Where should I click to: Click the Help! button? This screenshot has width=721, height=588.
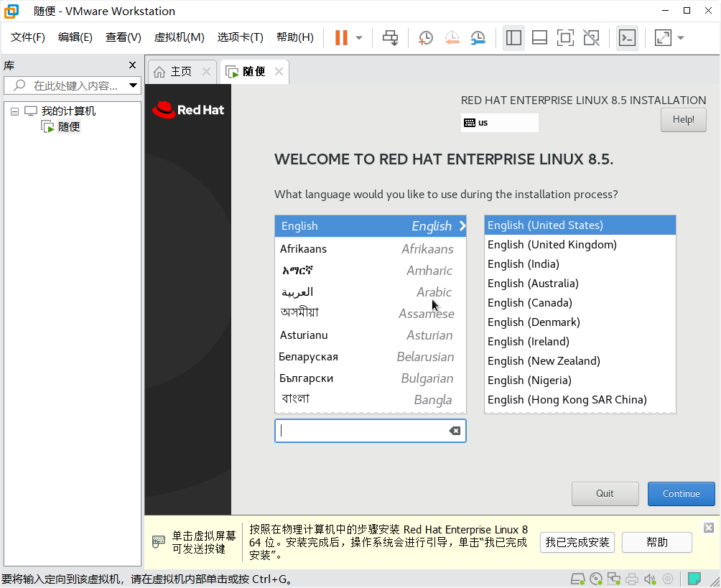683,119
